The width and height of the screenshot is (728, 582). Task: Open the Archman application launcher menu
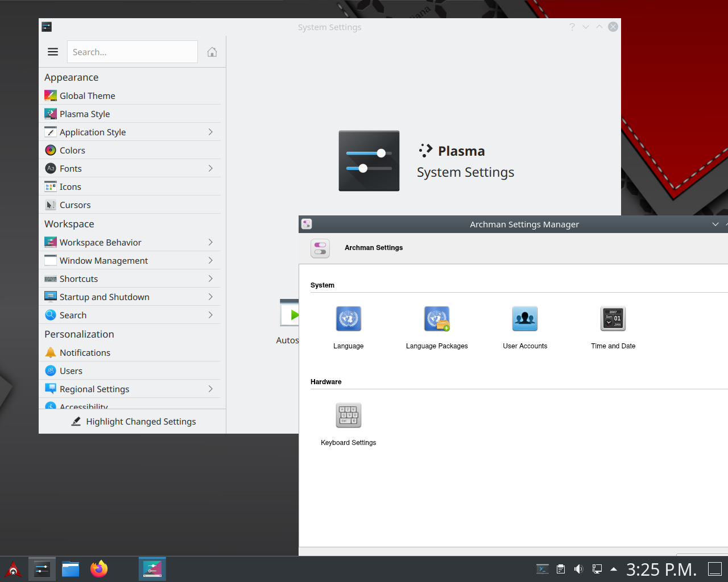tap(13, 569)
